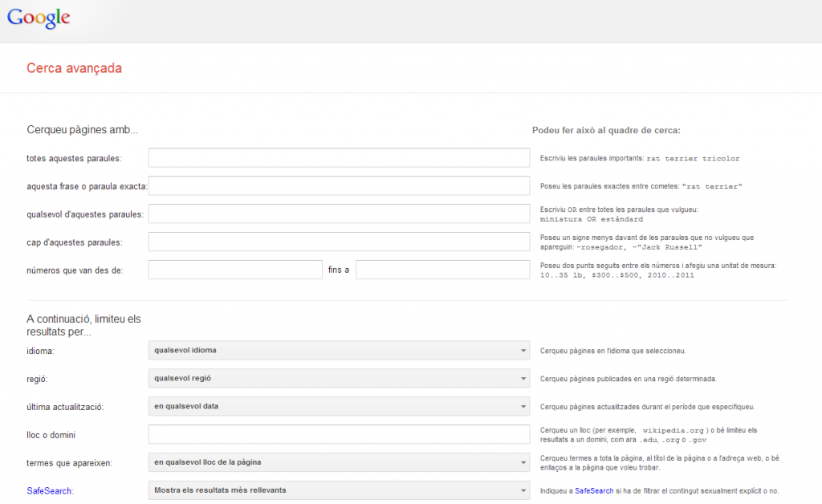Click the SafeSearch dropdown arrow icon

tap(523, 490)
